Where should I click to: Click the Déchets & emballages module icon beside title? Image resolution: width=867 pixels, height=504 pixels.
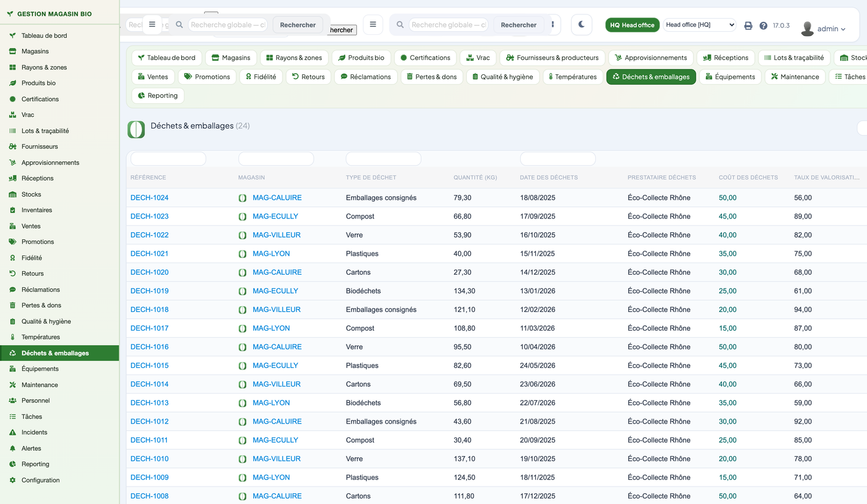point(136,130)
